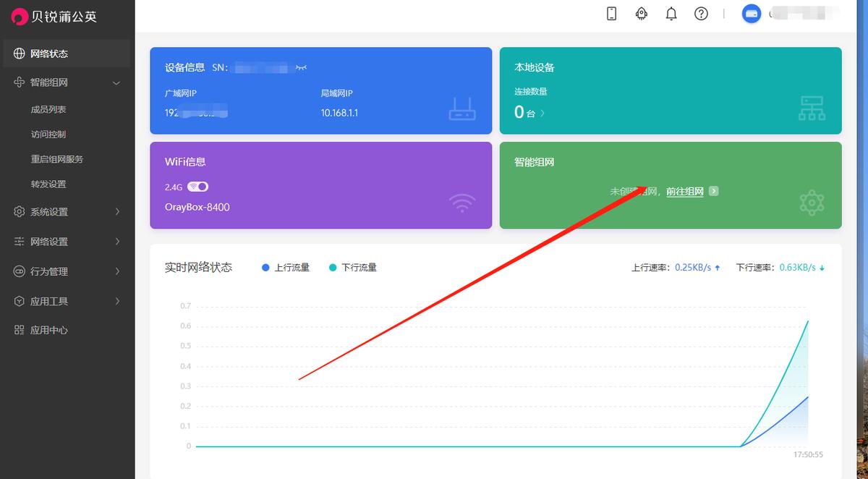Click the rocket firmware upgrade icon in top bar
Screen dimensions: 868x479
(641, 13)
